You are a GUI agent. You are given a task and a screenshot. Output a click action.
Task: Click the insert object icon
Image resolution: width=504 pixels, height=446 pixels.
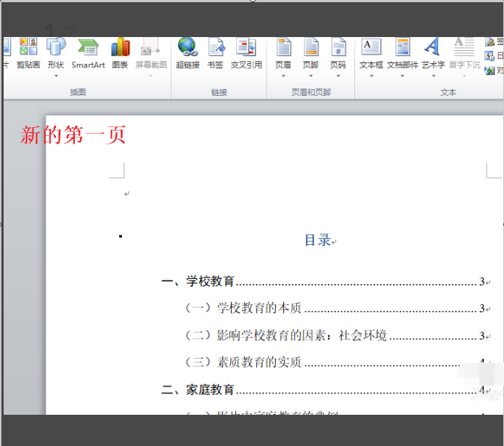point(489,70)
